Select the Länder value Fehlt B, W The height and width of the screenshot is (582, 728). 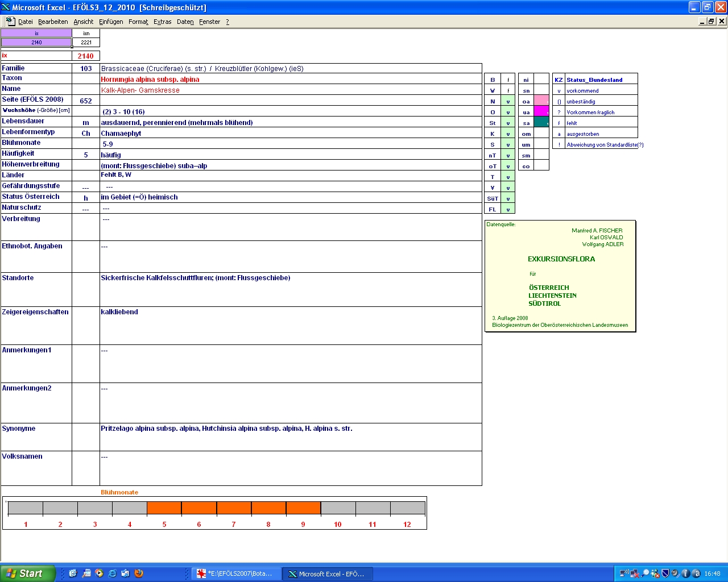[116, 174]
